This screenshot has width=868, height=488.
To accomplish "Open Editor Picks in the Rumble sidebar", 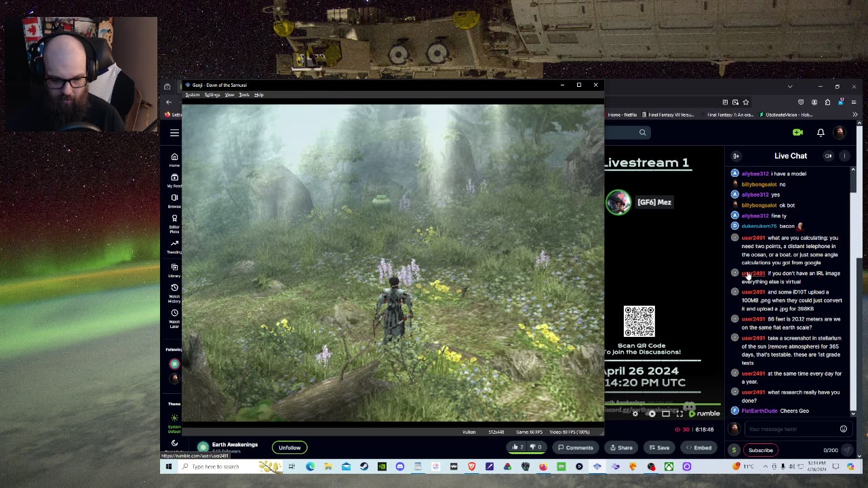I will click(174, 224).
